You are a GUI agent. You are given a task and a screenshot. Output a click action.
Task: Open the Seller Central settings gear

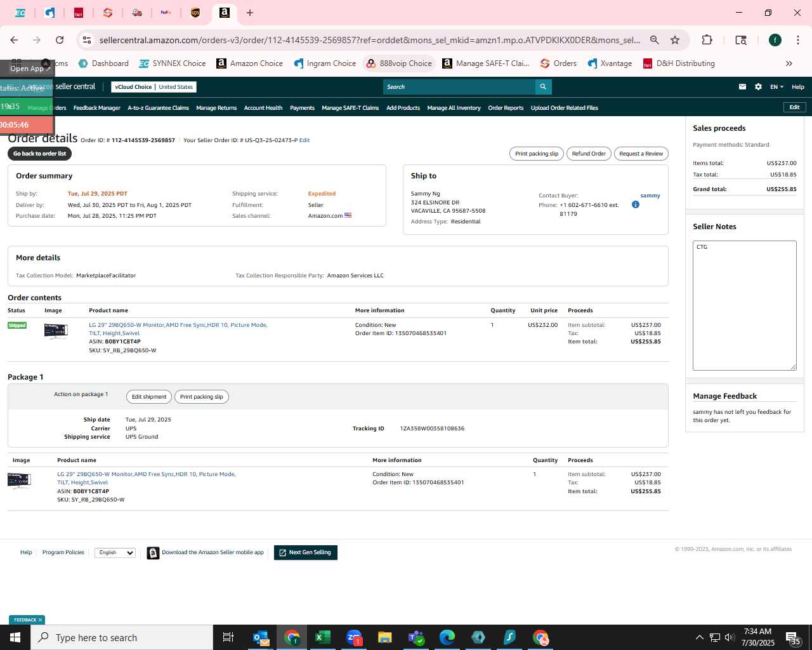(x=758, y=87)
